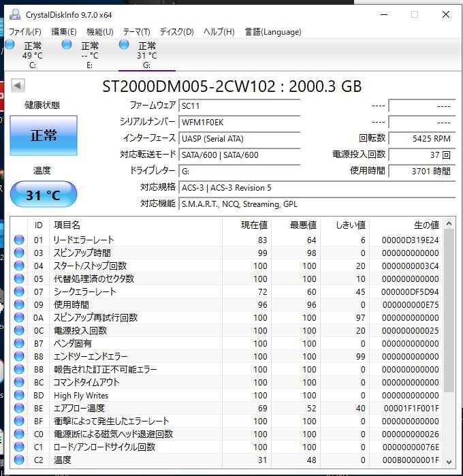Click the 最悪値 column header
463x476 pixels.
pyautogui.click(x=296, y=225)
